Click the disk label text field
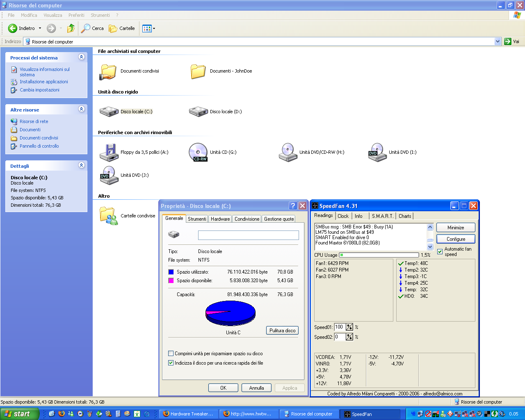The image size is (525, 420). [x=248, y=235]
